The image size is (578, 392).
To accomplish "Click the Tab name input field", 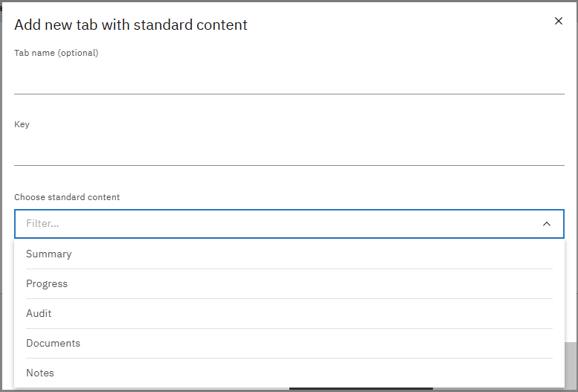I will click(x=289, y=79).
